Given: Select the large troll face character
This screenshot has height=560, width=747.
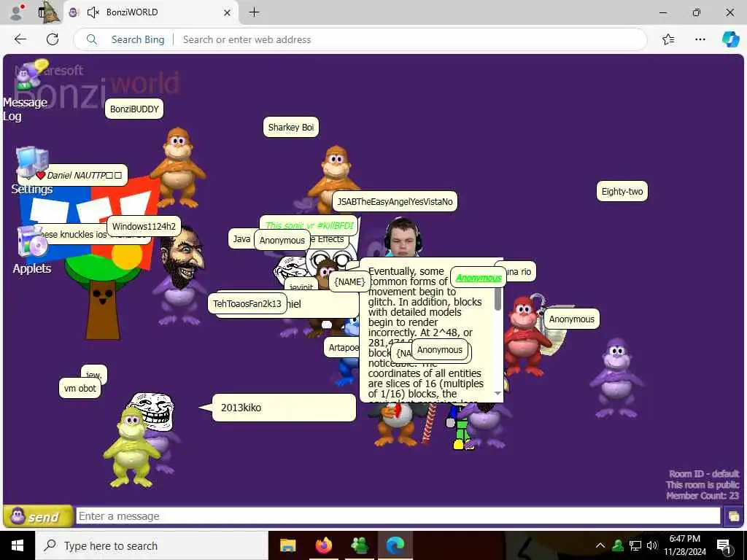Looking at the screenshot, I should click(x=152, y=411).
